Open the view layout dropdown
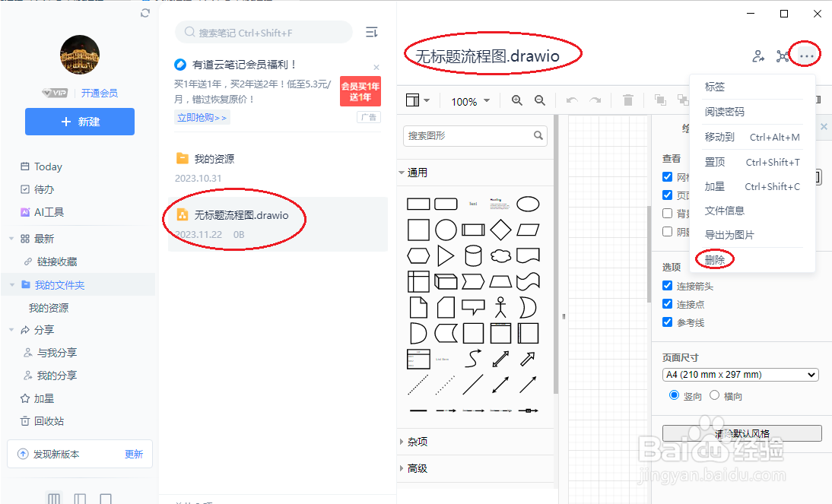Image resolution: width=832 pixels, height=504 pixels. point(418,100)
